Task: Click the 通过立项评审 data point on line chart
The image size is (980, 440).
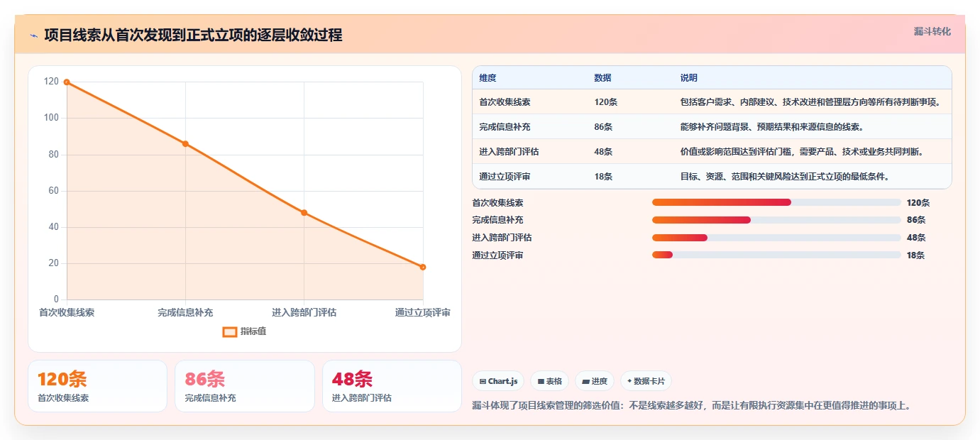Action: pos(423,267)
